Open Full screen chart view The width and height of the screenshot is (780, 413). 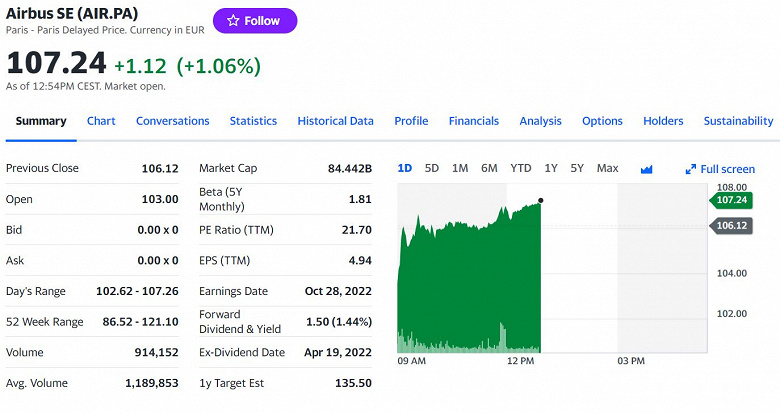(720, 169)
